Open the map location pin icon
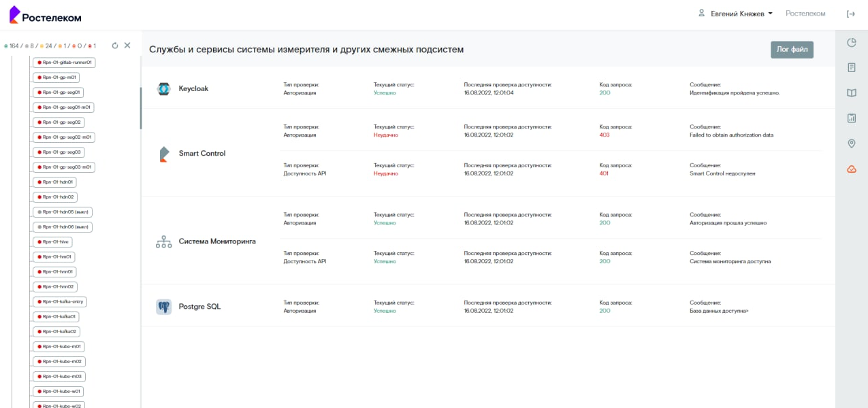Viewport: 868px width, 408px height. coord(851,143)
